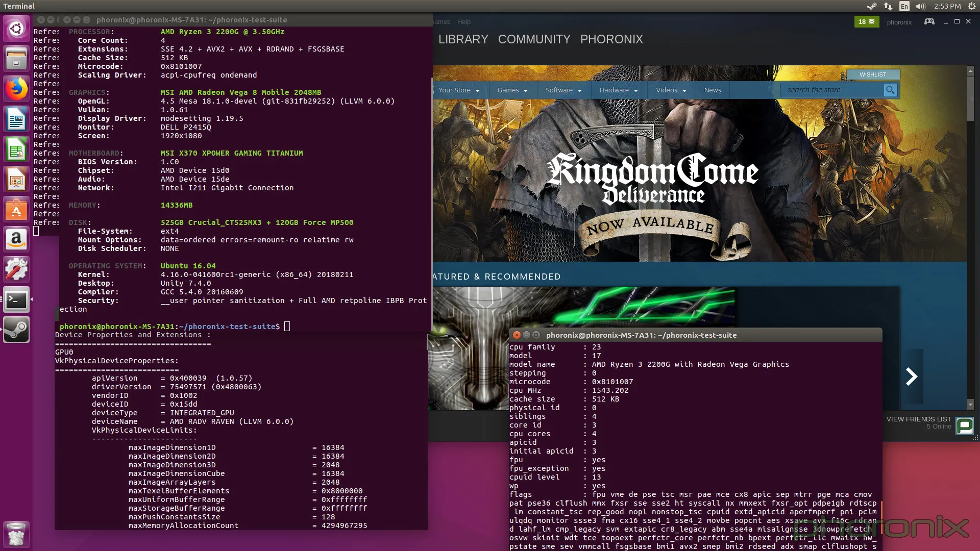
Task: Click the Steam tray indicator in top panel
Action: click(x=872, y=6)
